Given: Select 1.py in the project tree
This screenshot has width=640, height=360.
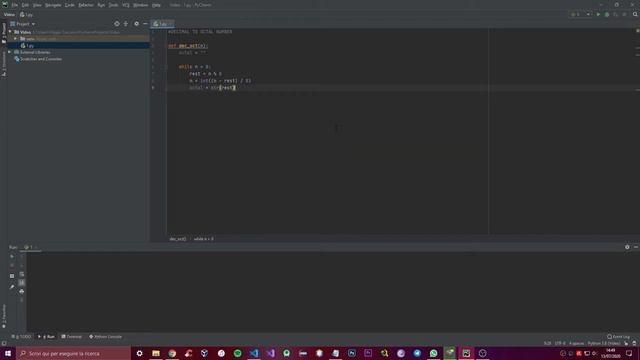Looking at the screenshot, I should click(27, 46).
